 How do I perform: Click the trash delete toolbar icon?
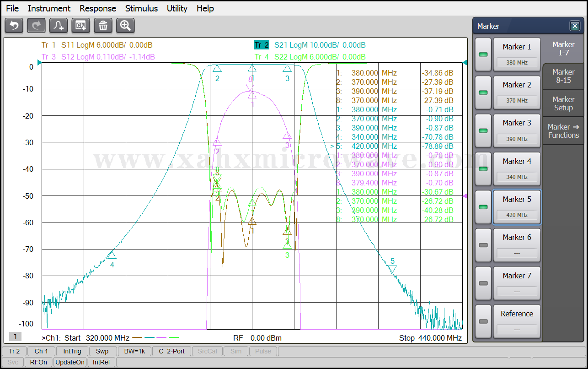103,26
